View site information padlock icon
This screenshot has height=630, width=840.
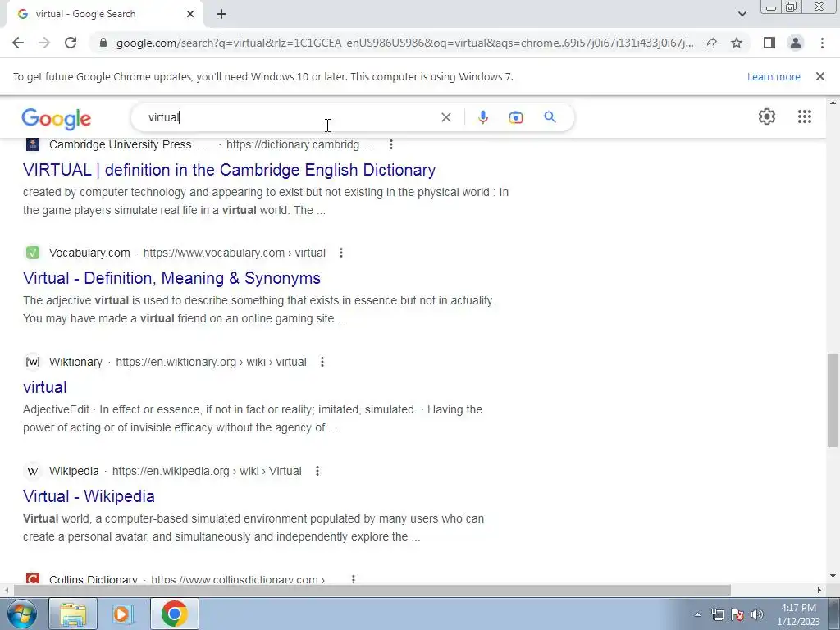click(x=103, y=43)
